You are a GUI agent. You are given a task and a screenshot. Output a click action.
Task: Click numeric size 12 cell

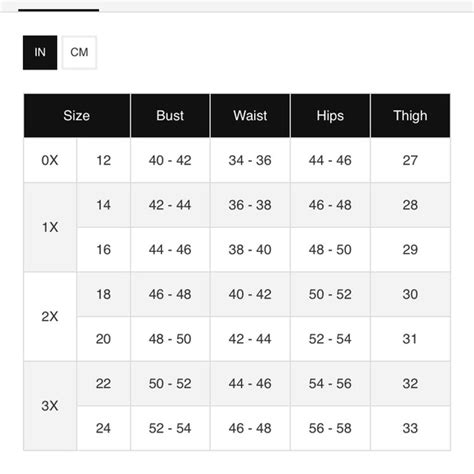point(103,160)
